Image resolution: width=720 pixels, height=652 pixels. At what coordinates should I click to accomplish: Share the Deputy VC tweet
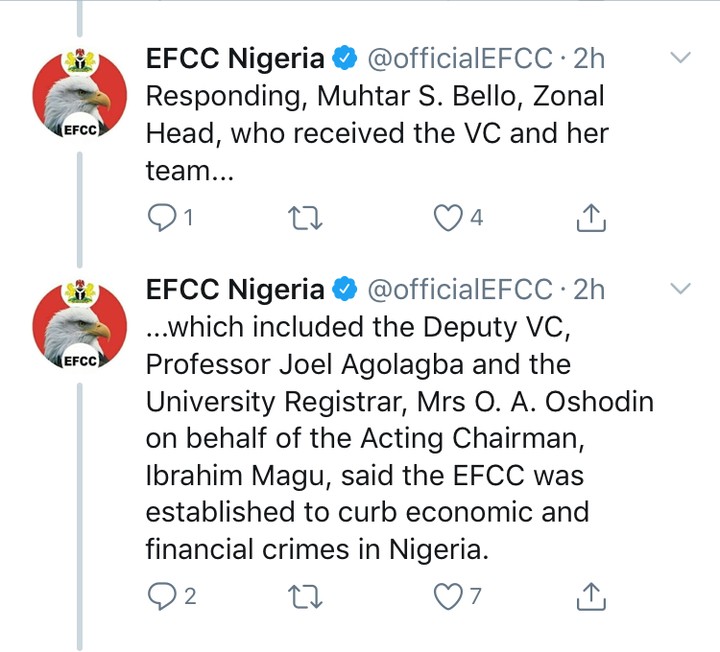click(x=592, y=596)
